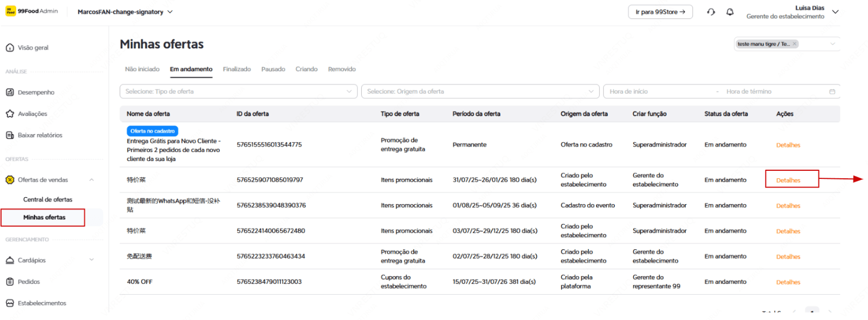Go to Desempenho in the sidebar
Viewport: 868px width, 320px height.
coord(36,93)
